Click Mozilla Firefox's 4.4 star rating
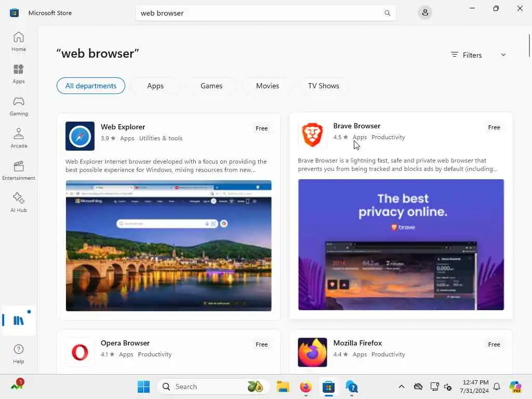 (x=340, y=354)
